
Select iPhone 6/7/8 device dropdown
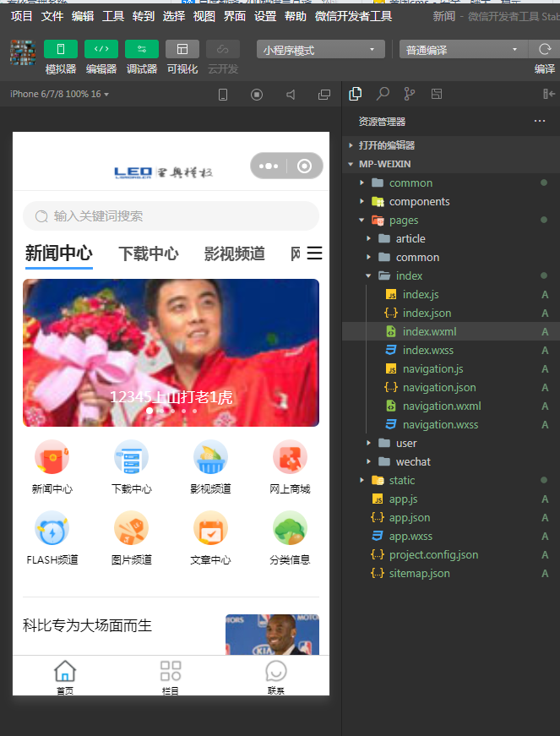(x=59, y=94)
